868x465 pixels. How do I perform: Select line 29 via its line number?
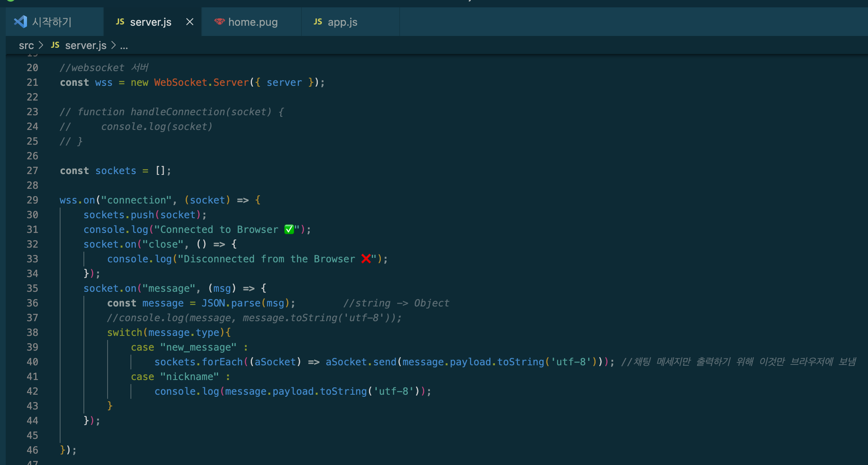click(32, 200)
